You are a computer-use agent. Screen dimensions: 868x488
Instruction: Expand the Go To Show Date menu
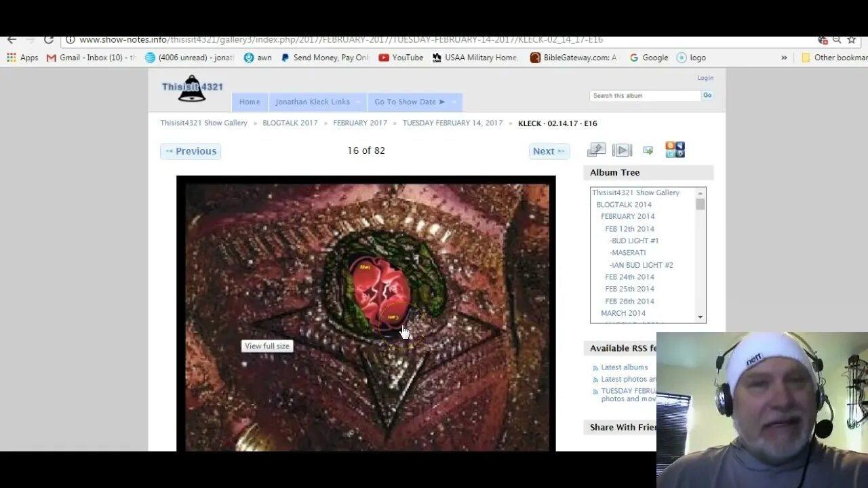point(414,102)
